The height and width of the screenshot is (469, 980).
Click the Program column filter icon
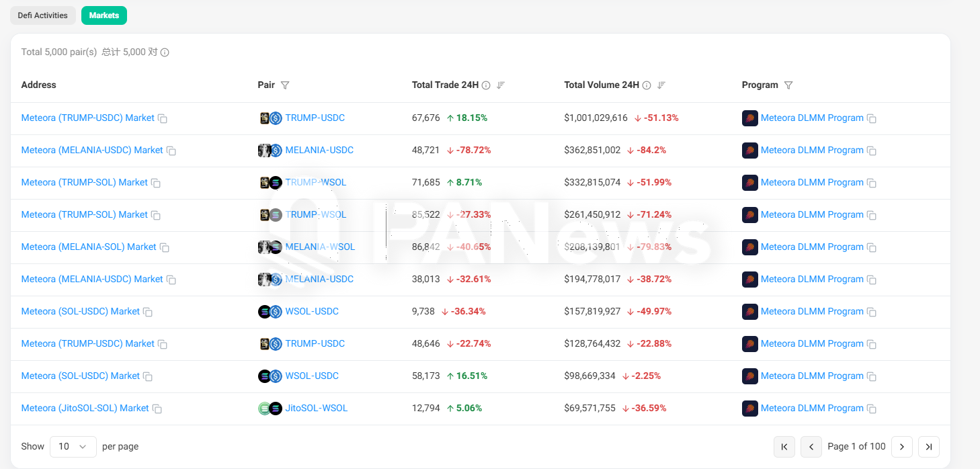click(788, 85)
